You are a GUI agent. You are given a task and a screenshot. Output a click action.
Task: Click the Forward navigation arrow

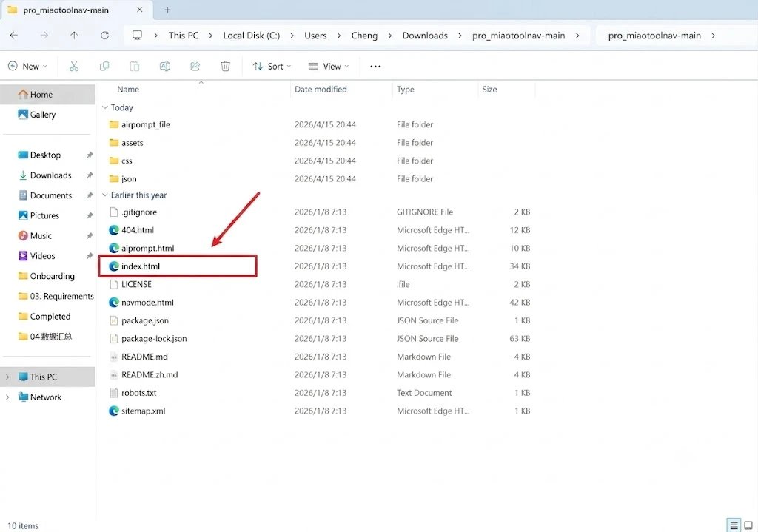[44, 36]
